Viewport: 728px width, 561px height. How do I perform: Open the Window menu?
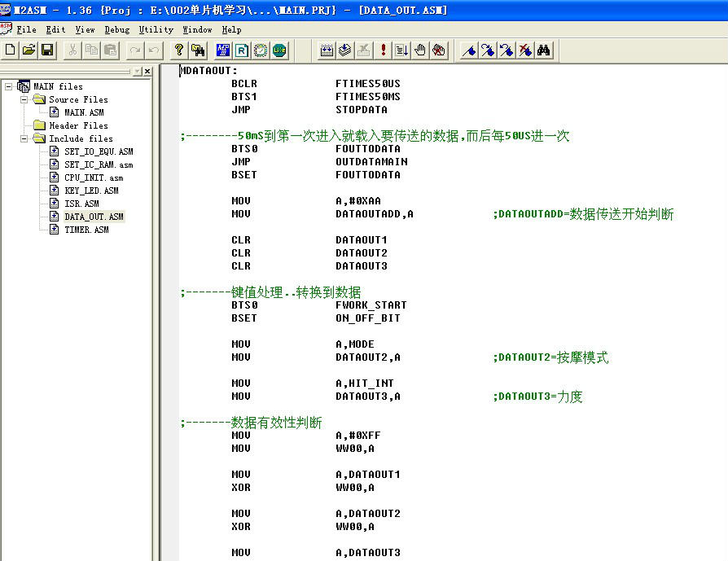(197, 29)
